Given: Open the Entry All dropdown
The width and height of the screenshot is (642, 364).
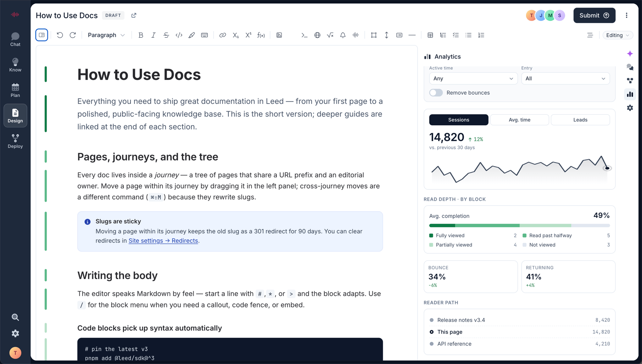Looking at the screenshot, I should point(565,79).
